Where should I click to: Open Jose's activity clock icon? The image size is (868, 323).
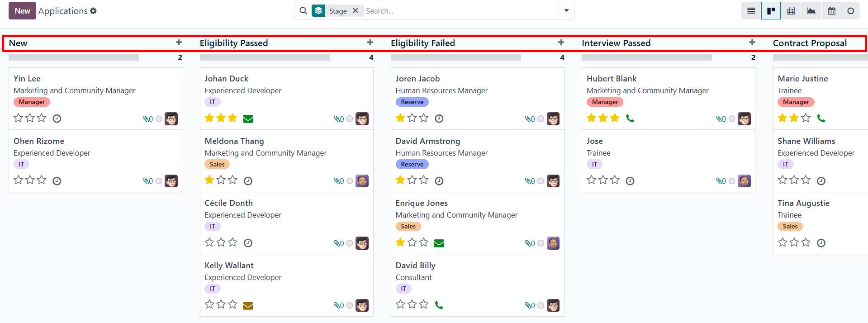pyautogui.click(x=630, y=181)
